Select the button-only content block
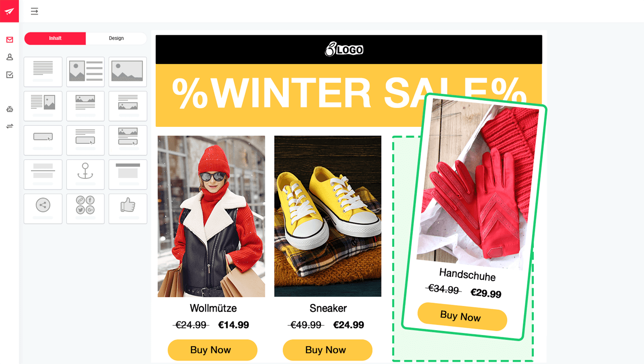 click(43, 140)
